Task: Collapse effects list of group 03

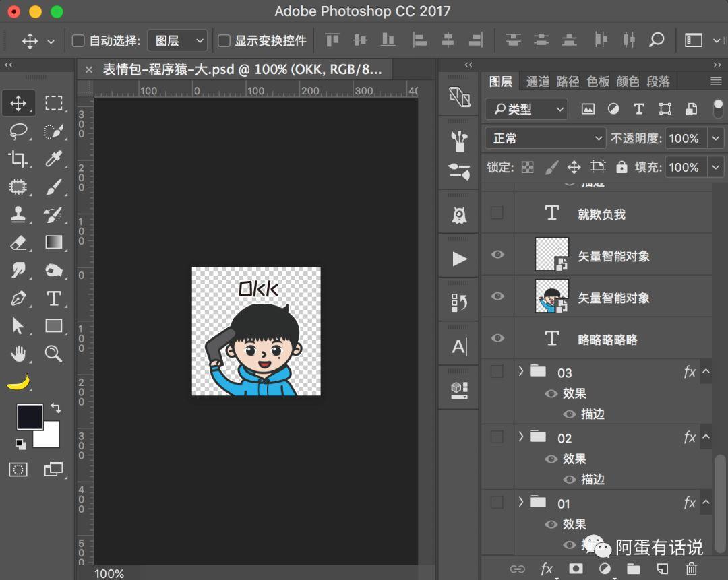Action: [706, 371]
